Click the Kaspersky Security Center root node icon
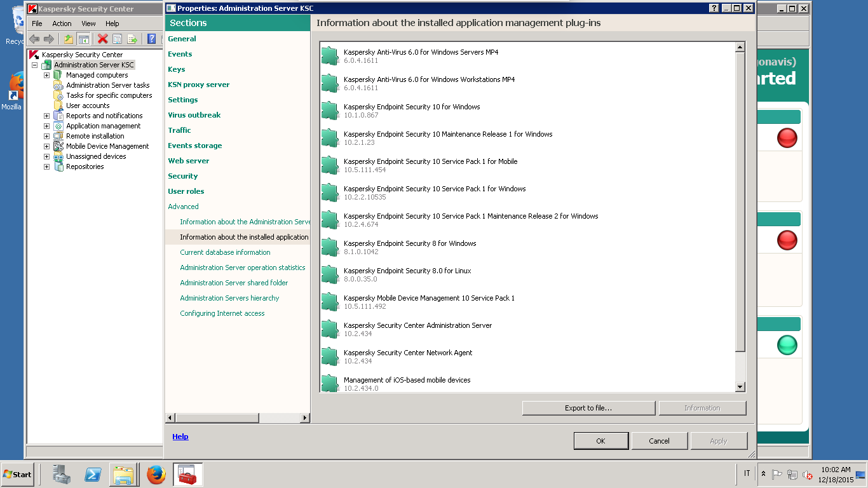The width and height of the screenshot is (868, 488). click(x=34, y=55)
